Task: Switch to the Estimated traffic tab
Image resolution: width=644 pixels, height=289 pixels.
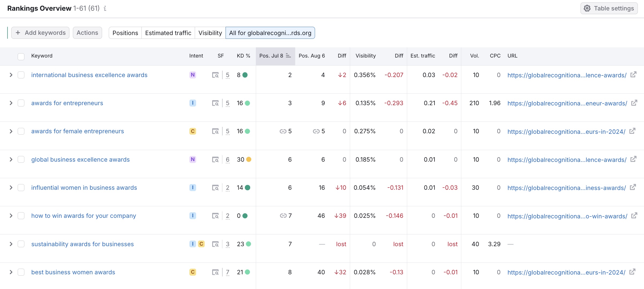Action: (168, 33)
